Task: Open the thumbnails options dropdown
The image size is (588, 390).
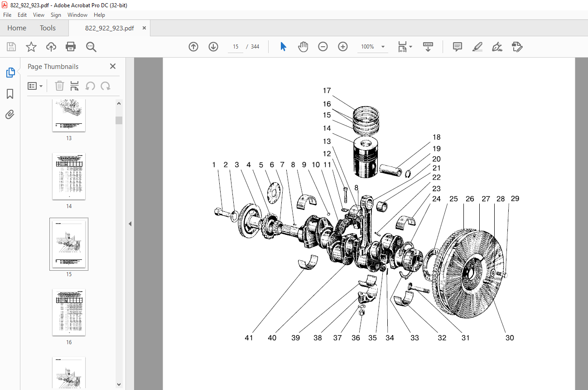Action: [x=35, y=86]
